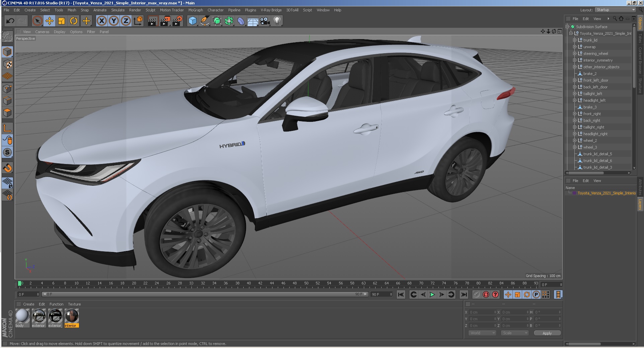Expand trunk_lid object node
The height and width of the screenshot is (348, 644).
(x=574, y=40)
